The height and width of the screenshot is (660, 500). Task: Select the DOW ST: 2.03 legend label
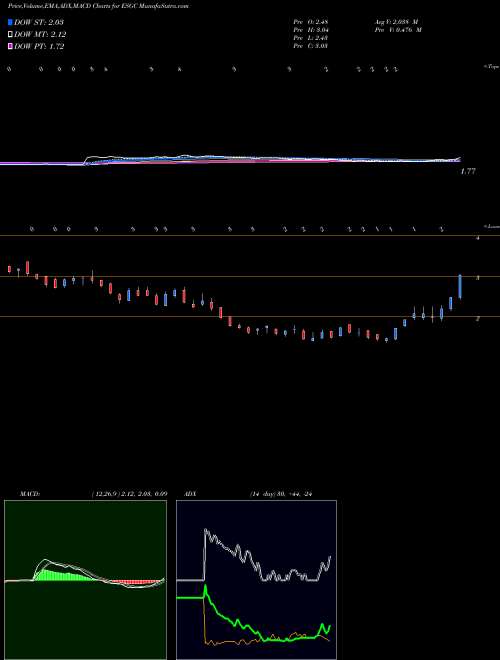[39, 22]
